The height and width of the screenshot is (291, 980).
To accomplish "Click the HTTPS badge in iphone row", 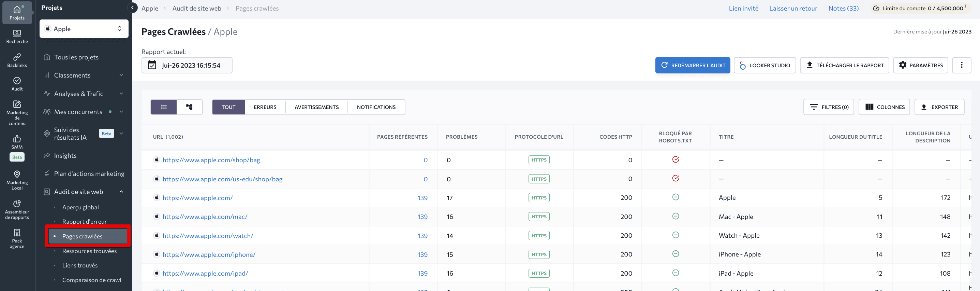I will click(x=539, y=254).
